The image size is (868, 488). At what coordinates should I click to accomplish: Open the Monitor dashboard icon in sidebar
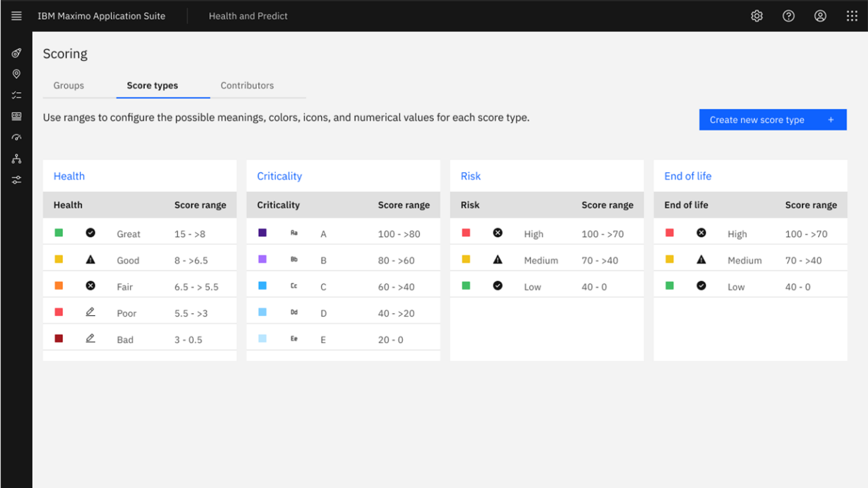click(16, 53)
